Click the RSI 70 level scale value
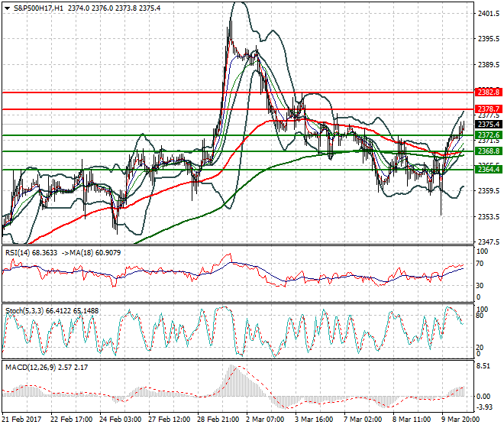Image resolution: width=504 pixels, height=428 pixels. point(480,264)
